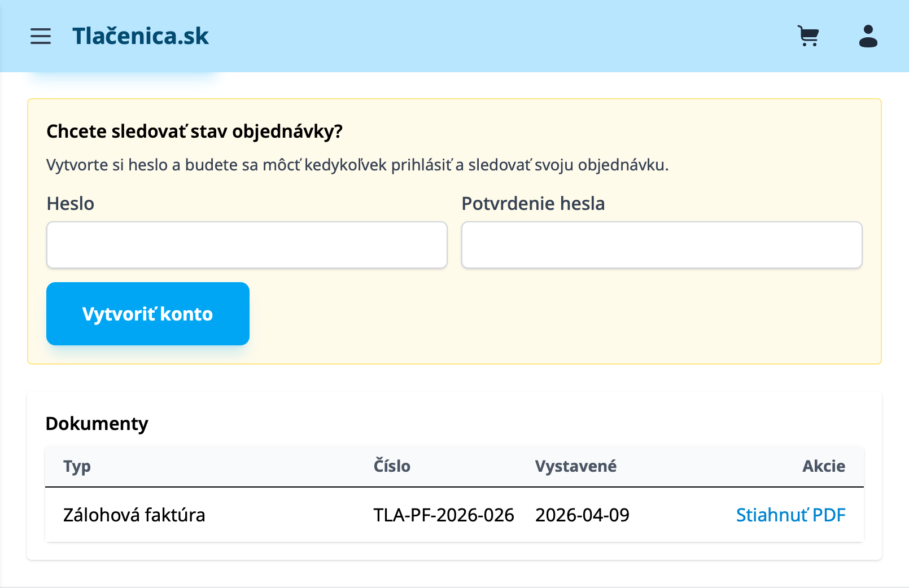Screen dimensions: 909x588
Task: Click the Číslo column header
Action: tap(392, 466)
